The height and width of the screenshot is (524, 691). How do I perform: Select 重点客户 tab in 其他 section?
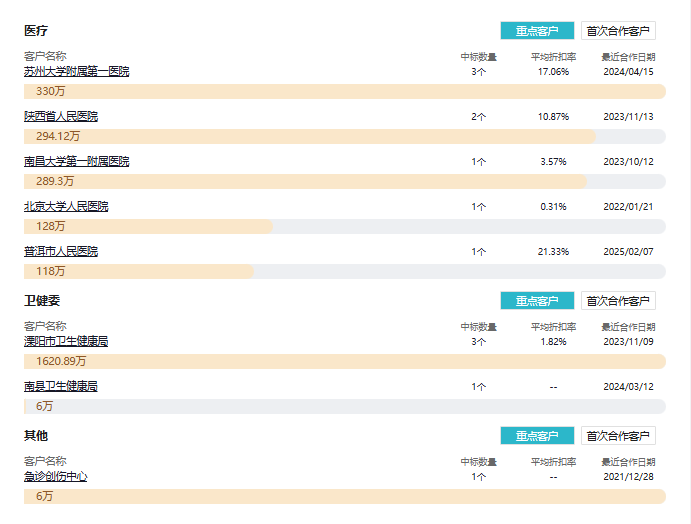click(537, 436)
